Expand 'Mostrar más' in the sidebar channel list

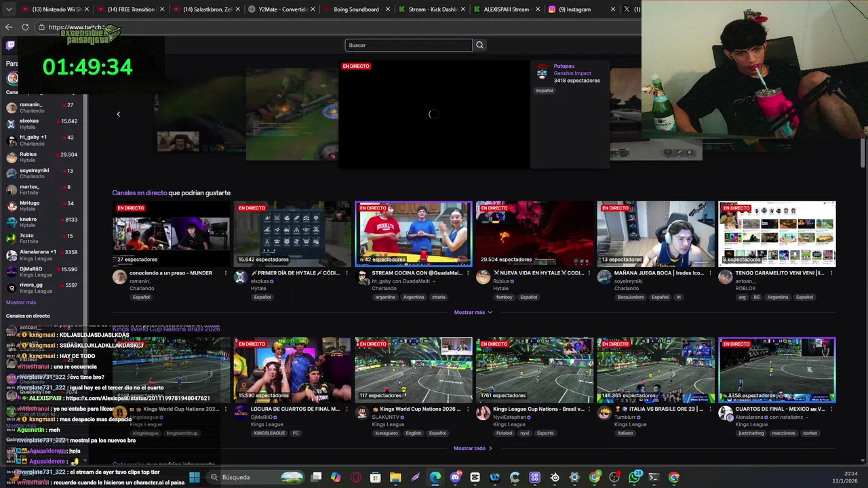point(21,302)
